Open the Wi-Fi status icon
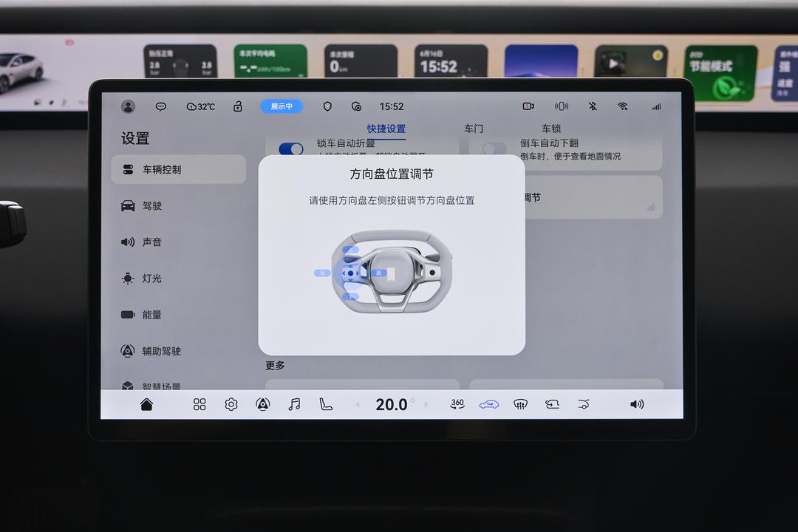798x532 pixels. pos(622,106)
